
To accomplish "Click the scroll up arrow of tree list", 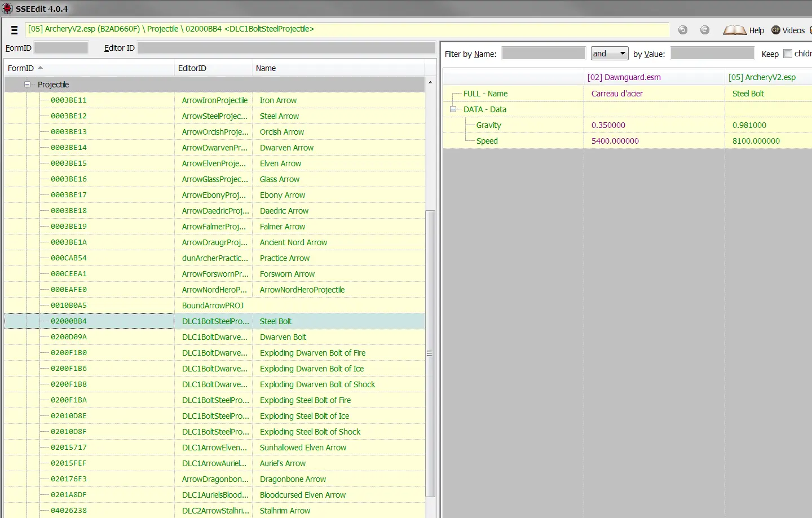I will pyautogui.click(x=430, y=82).
